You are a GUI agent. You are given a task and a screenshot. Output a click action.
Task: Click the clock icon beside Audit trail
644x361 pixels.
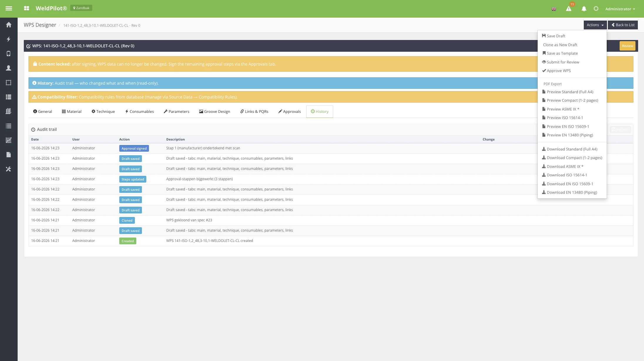pos(33,130)
